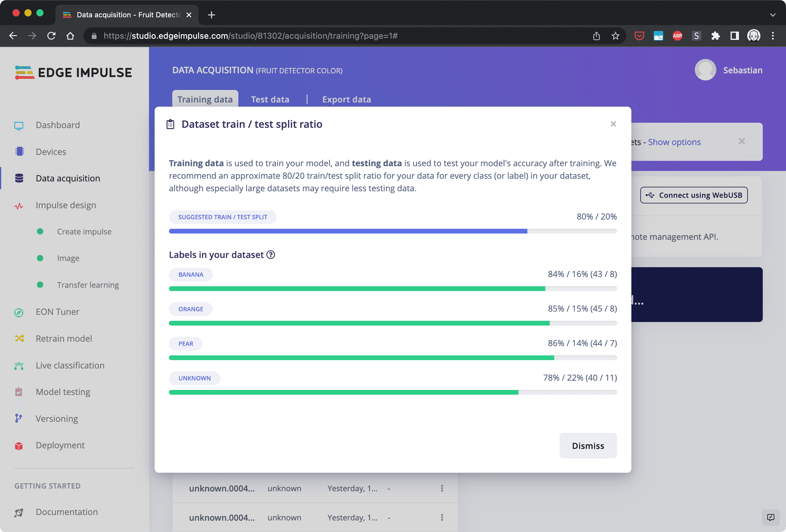Close the train/test split dialog with X
Image resolution: width=786 pixels, height=532 pixels.
point(613,124)
